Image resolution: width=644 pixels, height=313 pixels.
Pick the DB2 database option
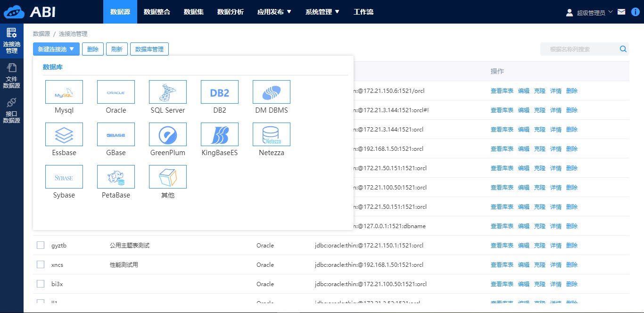click(x=219, y=92)
